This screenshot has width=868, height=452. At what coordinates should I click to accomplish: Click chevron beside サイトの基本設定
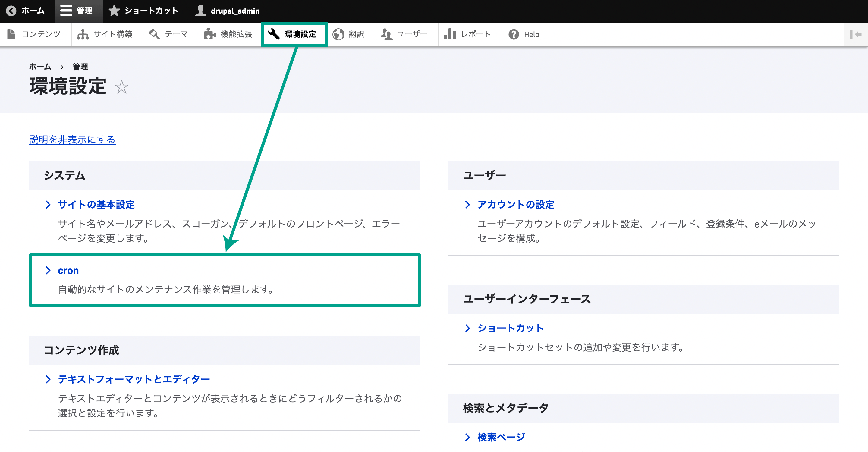[x=48, y=204]
